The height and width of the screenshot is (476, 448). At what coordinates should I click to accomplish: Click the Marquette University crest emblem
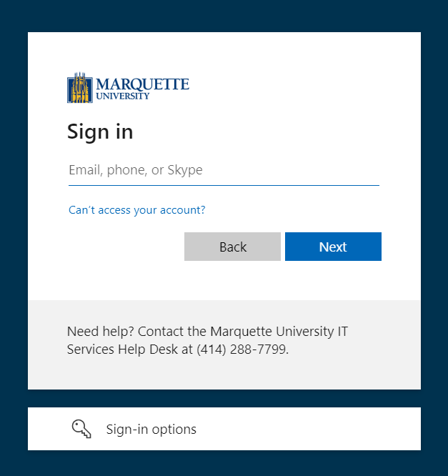click(x=80, y=88)
